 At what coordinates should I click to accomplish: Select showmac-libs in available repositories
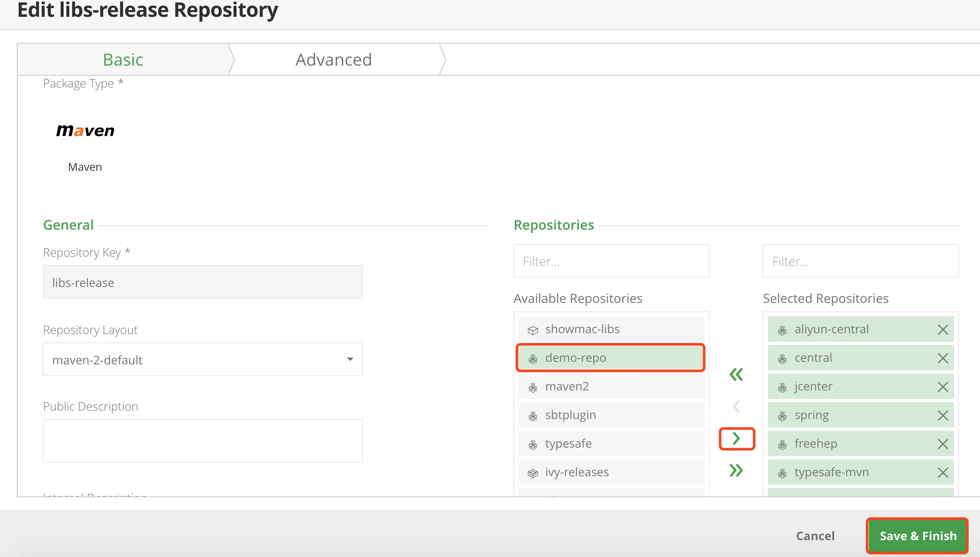[610, 329]
